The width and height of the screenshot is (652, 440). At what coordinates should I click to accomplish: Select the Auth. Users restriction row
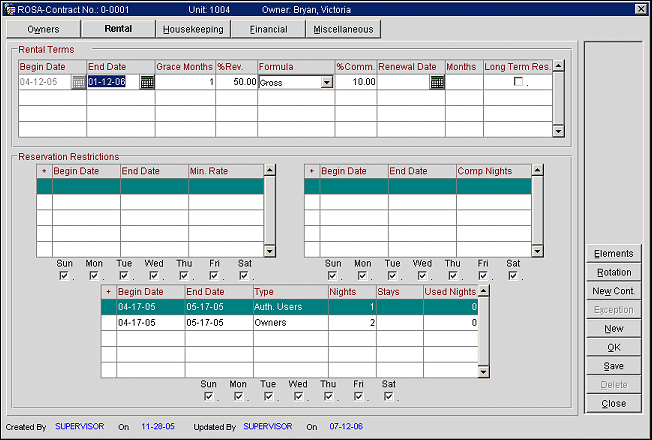coord(290,307)
